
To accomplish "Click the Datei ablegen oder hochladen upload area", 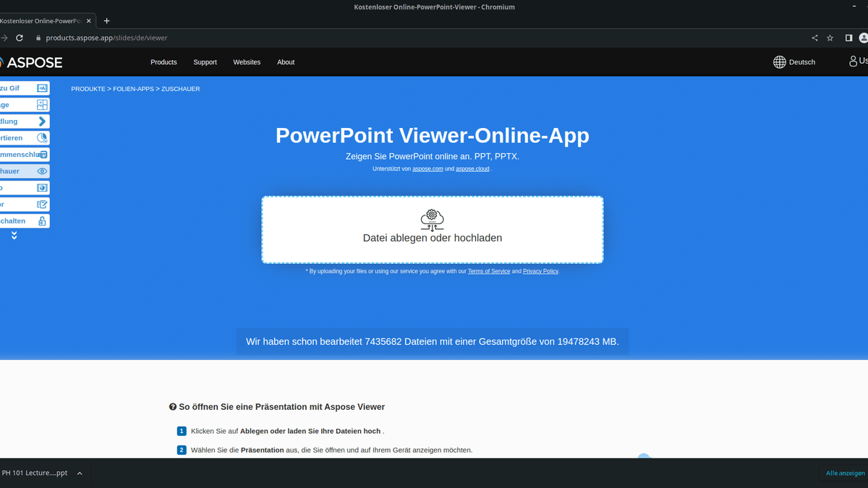I will click(432, 229).
